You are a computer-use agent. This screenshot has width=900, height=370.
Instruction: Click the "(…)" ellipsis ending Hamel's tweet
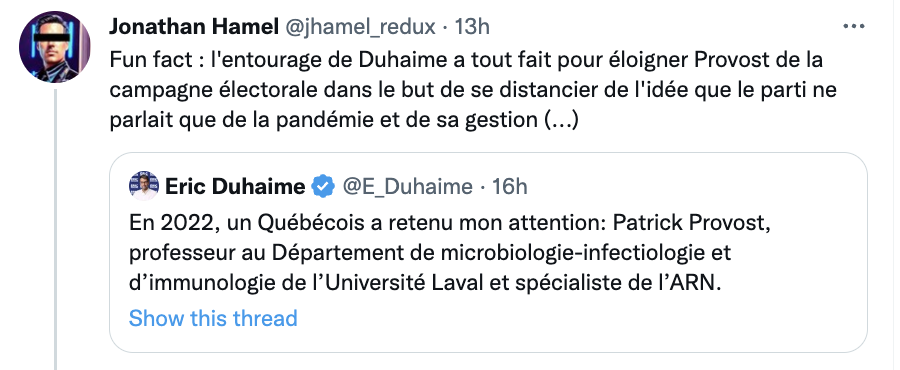[560, 121]
